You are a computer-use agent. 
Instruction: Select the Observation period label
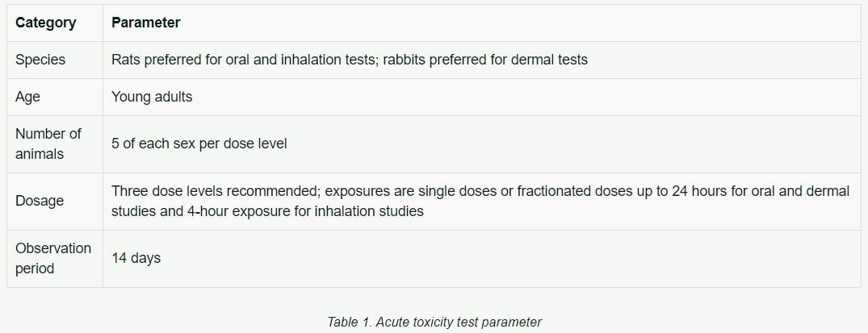point(53,258)
